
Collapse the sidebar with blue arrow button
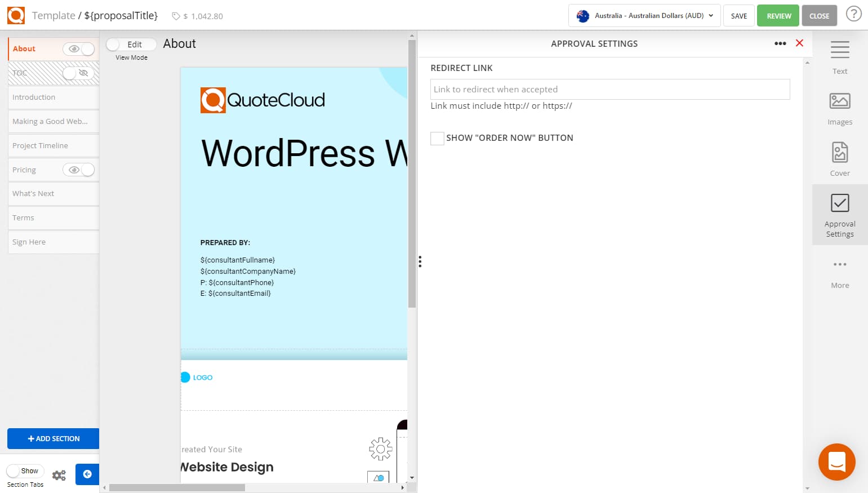(87, 474)
